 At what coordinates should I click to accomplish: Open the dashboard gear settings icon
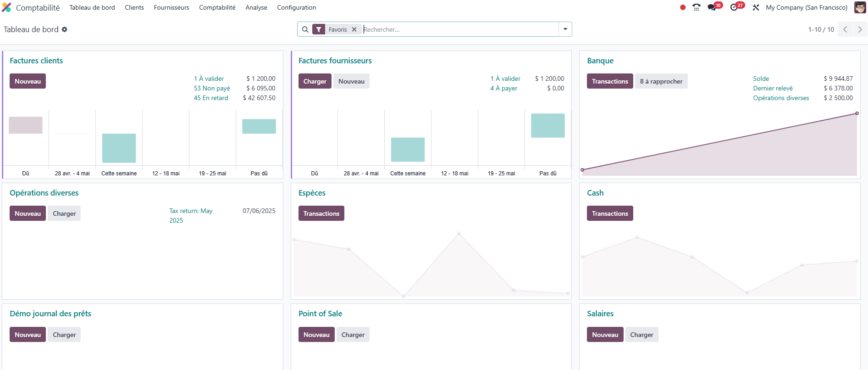click(65, 29)
